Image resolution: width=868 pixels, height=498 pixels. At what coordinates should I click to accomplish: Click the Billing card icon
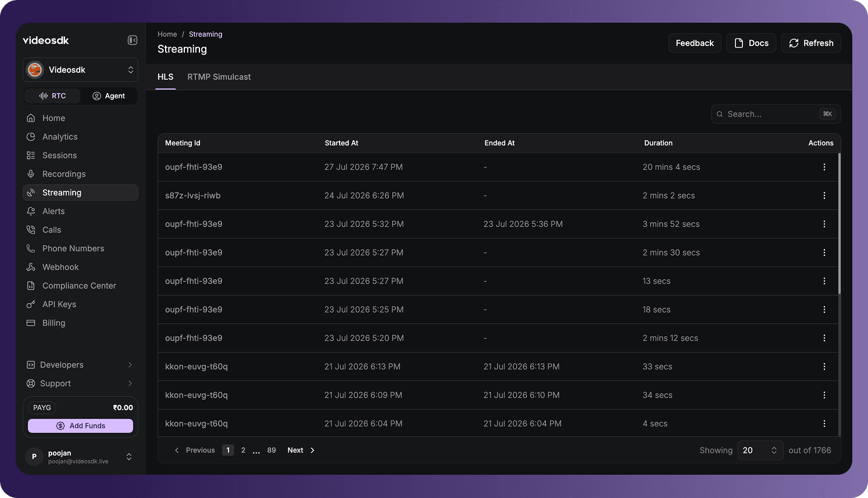point(31,323)
